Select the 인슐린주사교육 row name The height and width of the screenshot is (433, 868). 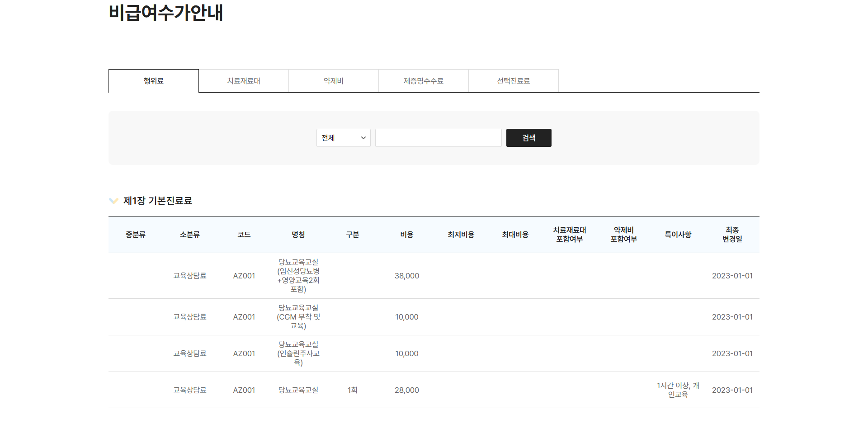tap(298, 353)
